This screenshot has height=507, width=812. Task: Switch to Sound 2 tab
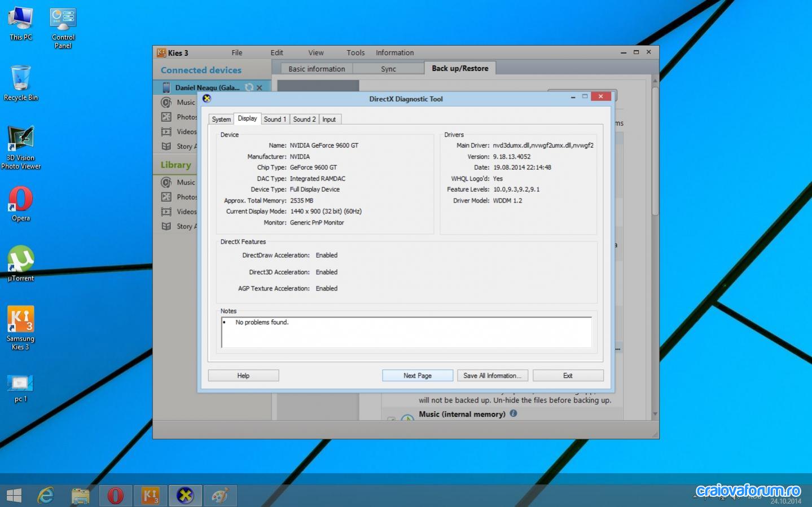[x=304, y=119]
